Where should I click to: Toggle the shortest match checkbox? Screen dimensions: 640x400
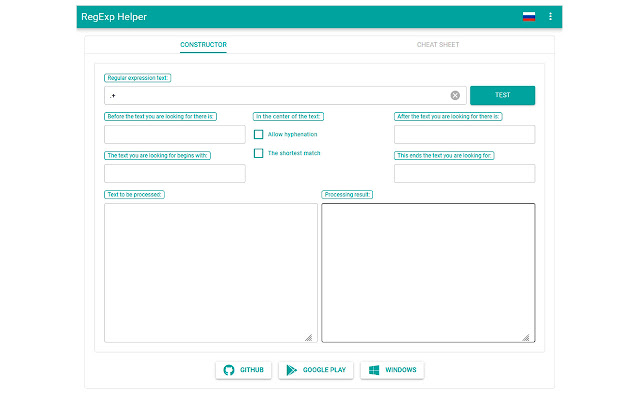point(258,153)
